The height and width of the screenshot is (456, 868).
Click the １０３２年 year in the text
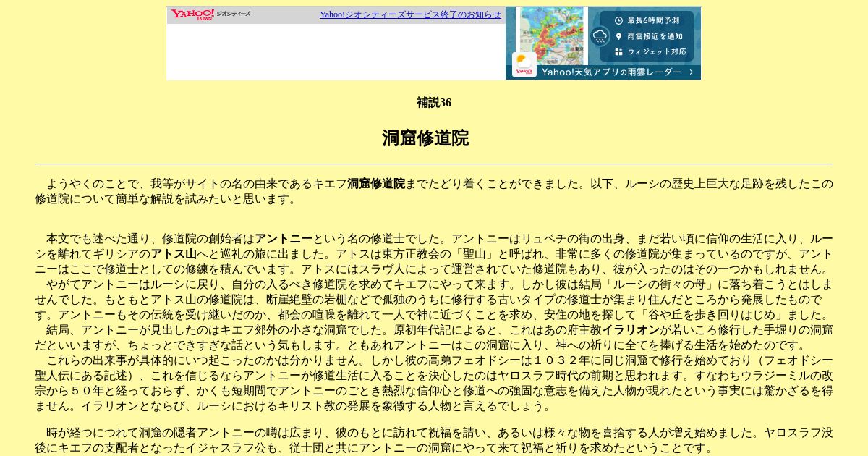[562, 360]
